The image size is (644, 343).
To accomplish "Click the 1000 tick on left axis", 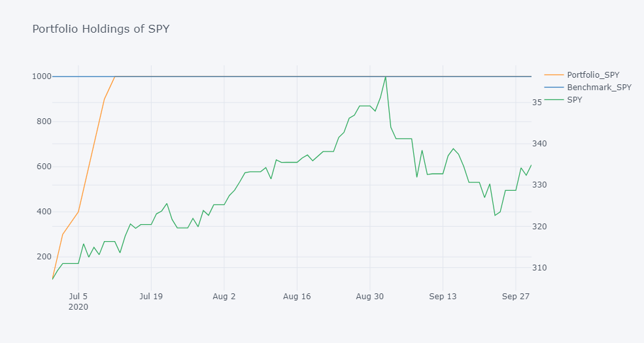I will [x=41, y=76].
